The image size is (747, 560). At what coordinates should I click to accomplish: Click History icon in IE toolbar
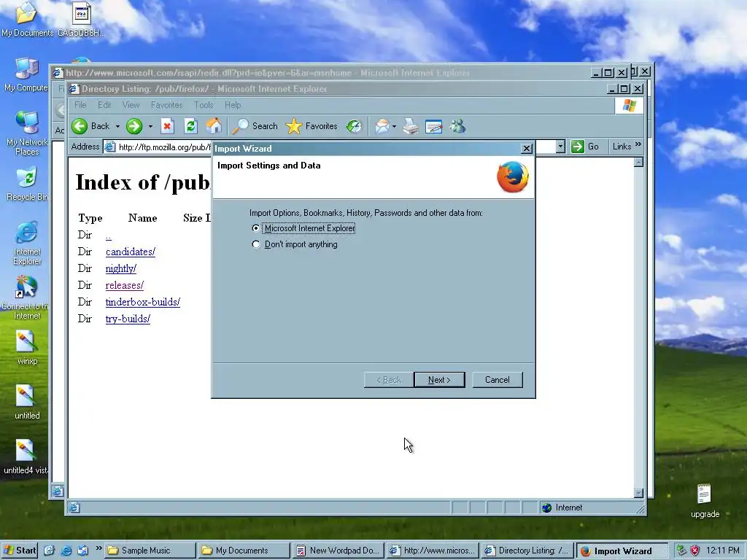click(355, 126)
